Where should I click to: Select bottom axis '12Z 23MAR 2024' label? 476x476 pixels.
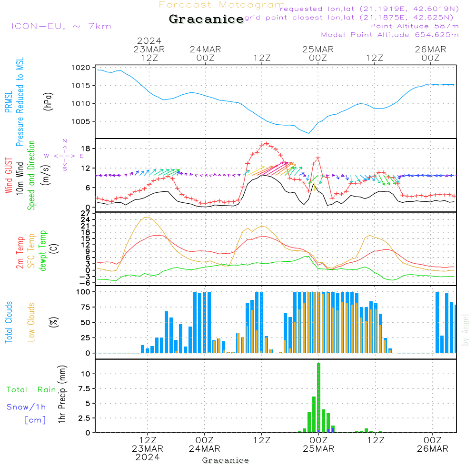coord(148,449)
